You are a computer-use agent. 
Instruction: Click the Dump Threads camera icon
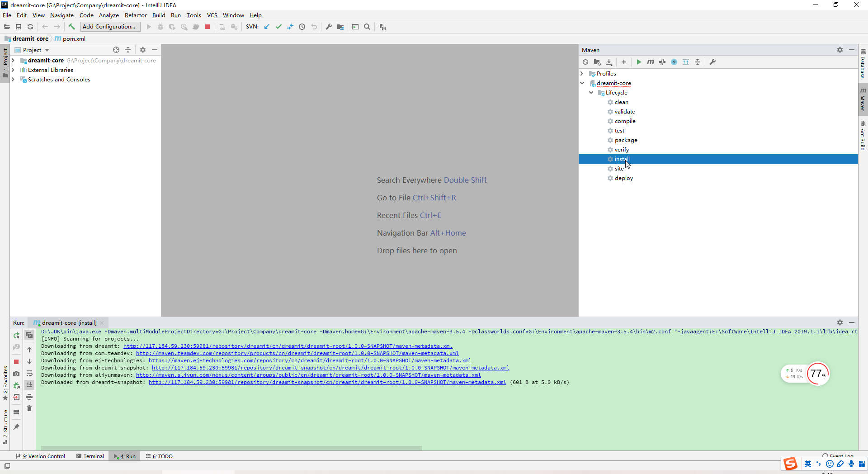pos(16,374)
